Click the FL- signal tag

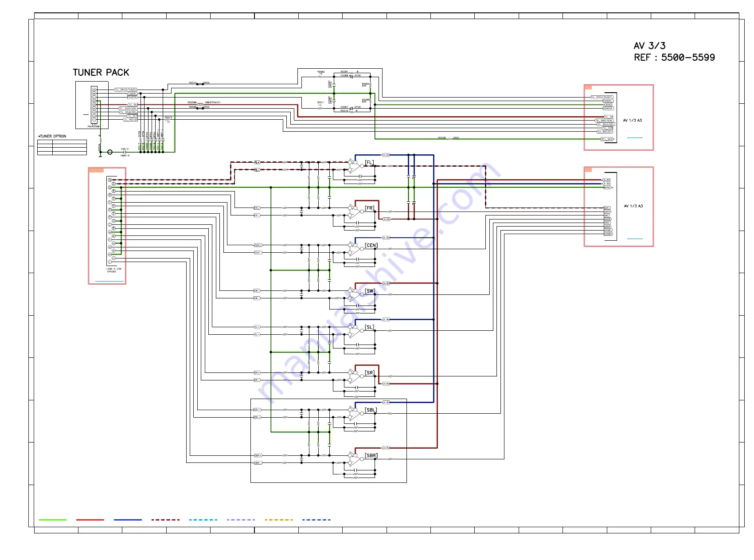pyautogui.click(x=257, y=170)
